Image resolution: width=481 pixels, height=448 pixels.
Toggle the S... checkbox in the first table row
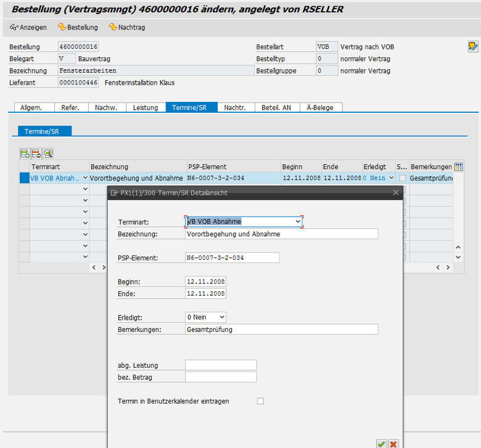(x=402, y=178)
